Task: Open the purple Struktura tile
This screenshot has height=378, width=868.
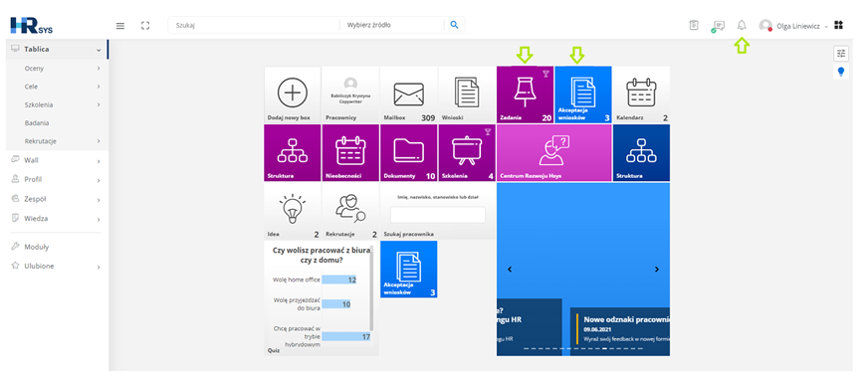Action: pos(293,153)
